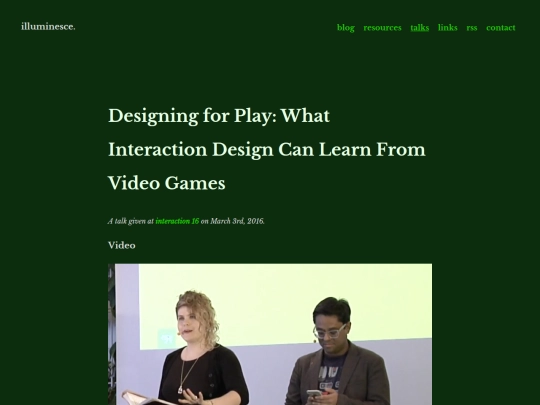This screenshot has width=540, height=405.
Task: Click the March 3rd, 2016 date text
Action: coord(237,221)
